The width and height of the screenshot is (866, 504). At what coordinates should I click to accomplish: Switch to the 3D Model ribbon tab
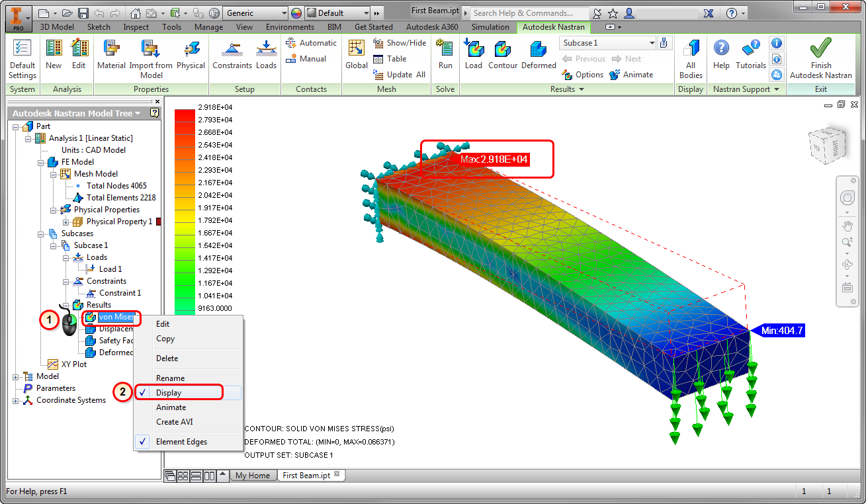coord(58,27)
